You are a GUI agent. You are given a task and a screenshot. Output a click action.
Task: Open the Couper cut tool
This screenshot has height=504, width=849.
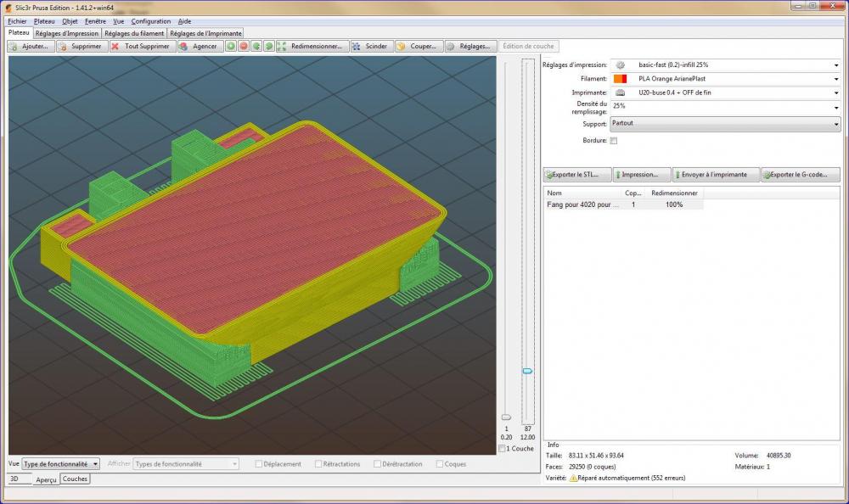[418, 47]
